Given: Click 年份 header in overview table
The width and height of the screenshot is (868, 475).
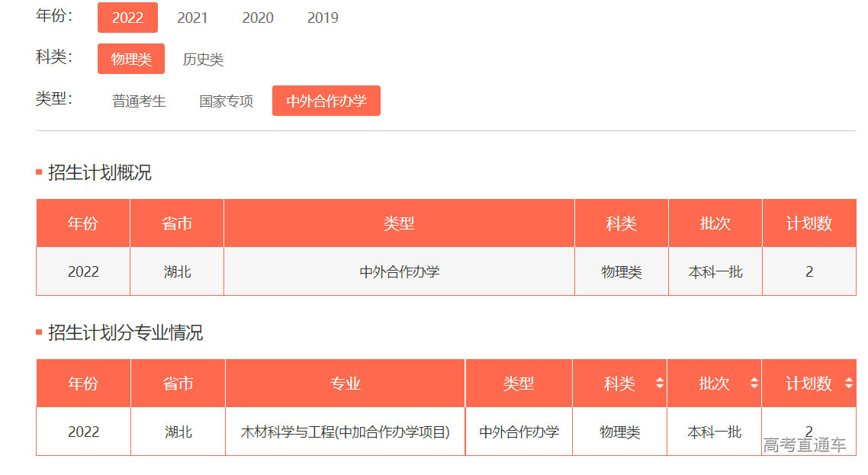Looking at the screenshot, I should point(83,223).
